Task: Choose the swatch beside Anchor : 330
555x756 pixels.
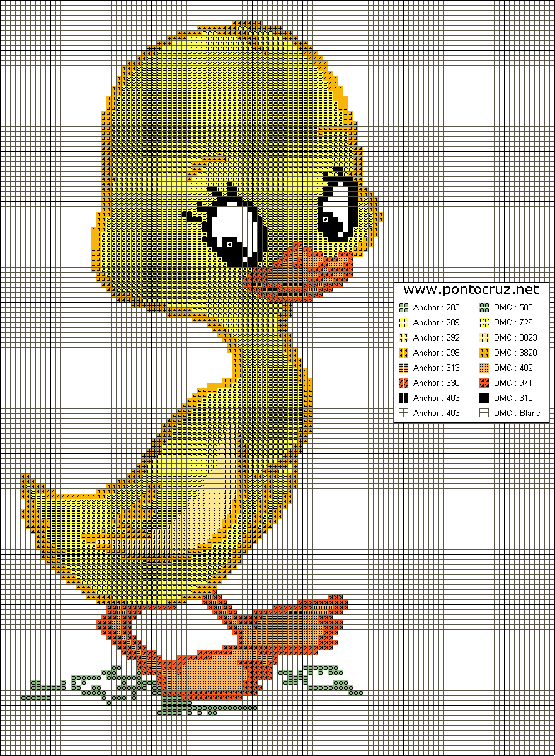Action: (403, 383)
